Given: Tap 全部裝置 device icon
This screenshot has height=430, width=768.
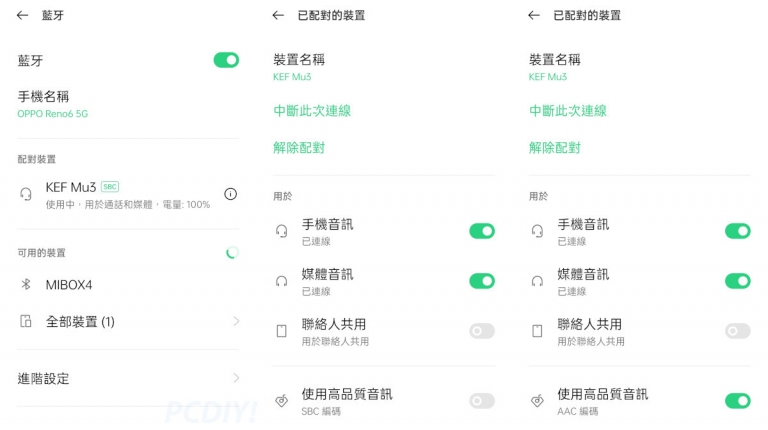Looking at the screenshot, I should click(26, 321).
